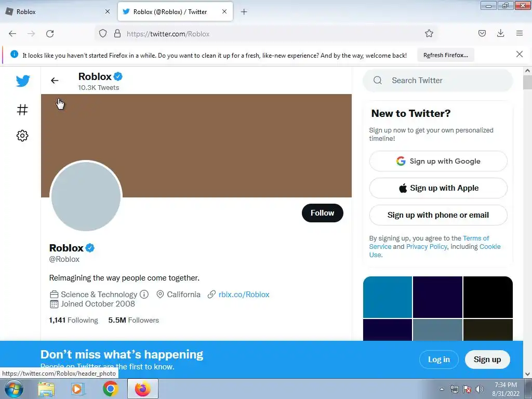The width and height of the screenshot is (532, 399).
Task: Select the Roblox (@Roblox) / Twitter tab
Action: point(175,12)
